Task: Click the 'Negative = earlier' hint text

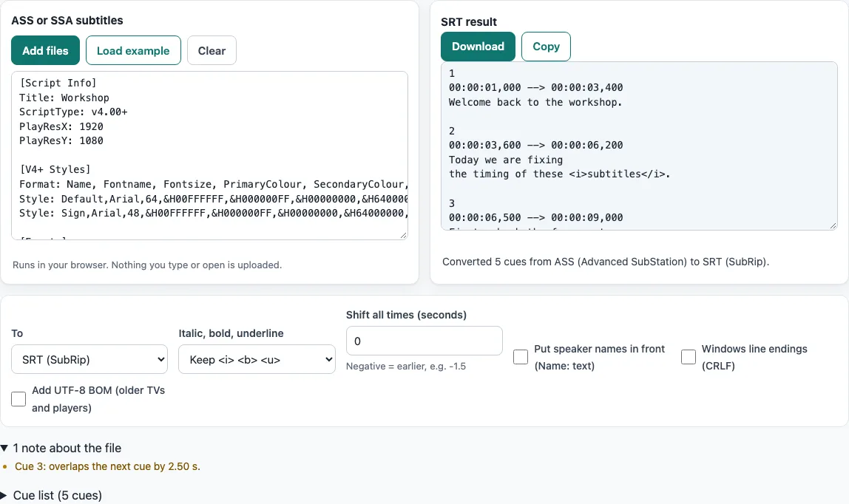Action: point(405,366)
